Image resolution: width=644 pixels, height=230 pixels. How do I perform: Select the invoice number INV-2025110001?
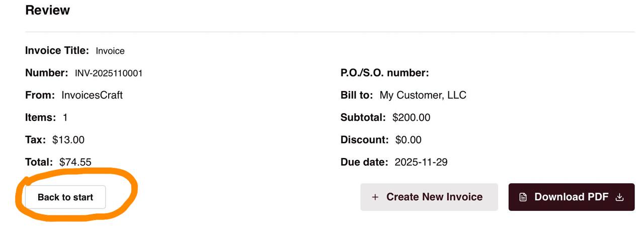109,73
